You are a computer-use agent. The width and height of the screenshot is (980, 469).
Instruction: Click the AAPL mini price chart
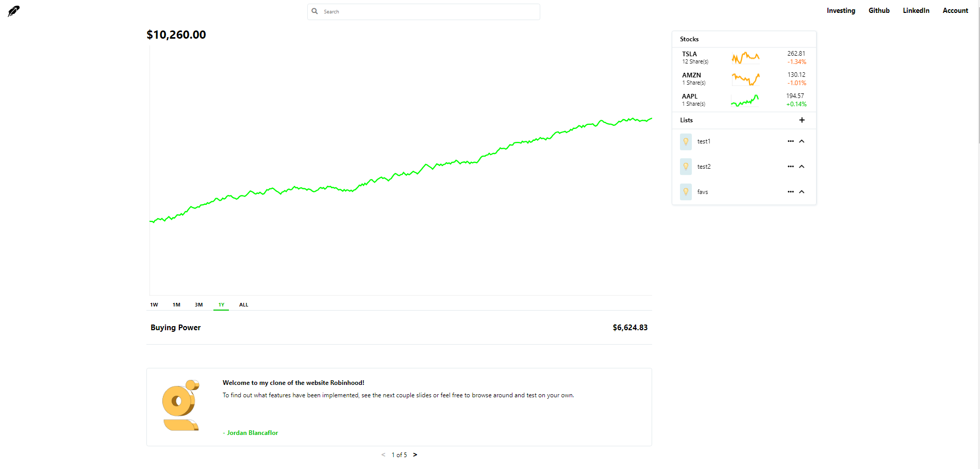(745, 100)
